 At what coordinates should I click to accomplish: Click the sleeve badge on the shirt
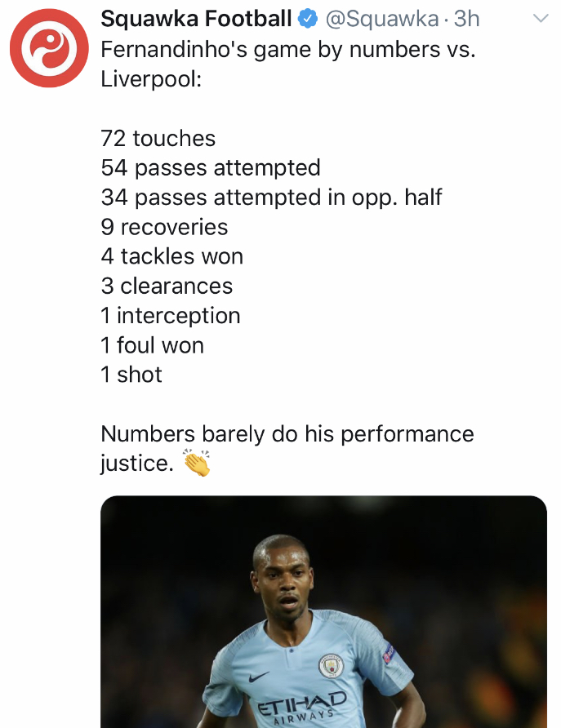click(388, 653)
